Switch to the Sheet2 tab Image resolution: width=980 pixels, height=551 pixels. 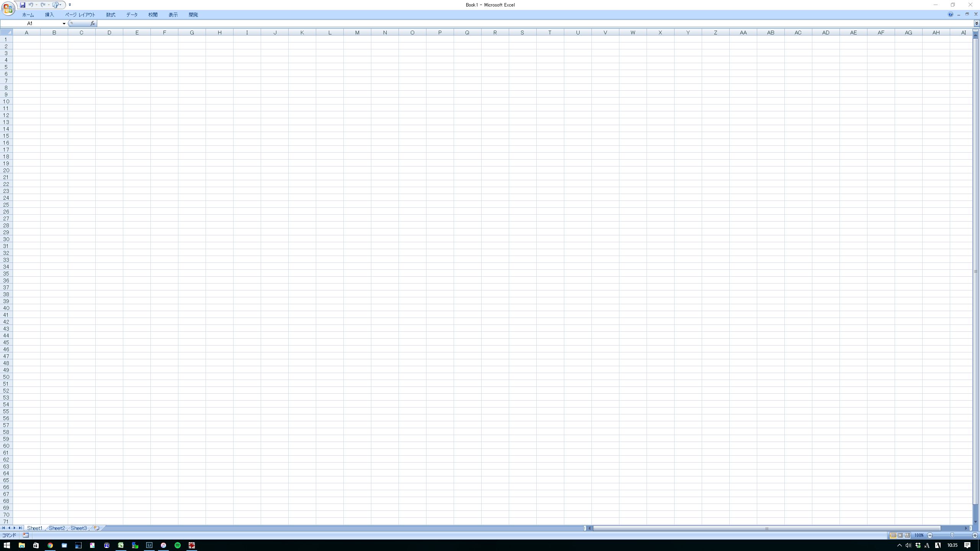(x=57, y=528)
